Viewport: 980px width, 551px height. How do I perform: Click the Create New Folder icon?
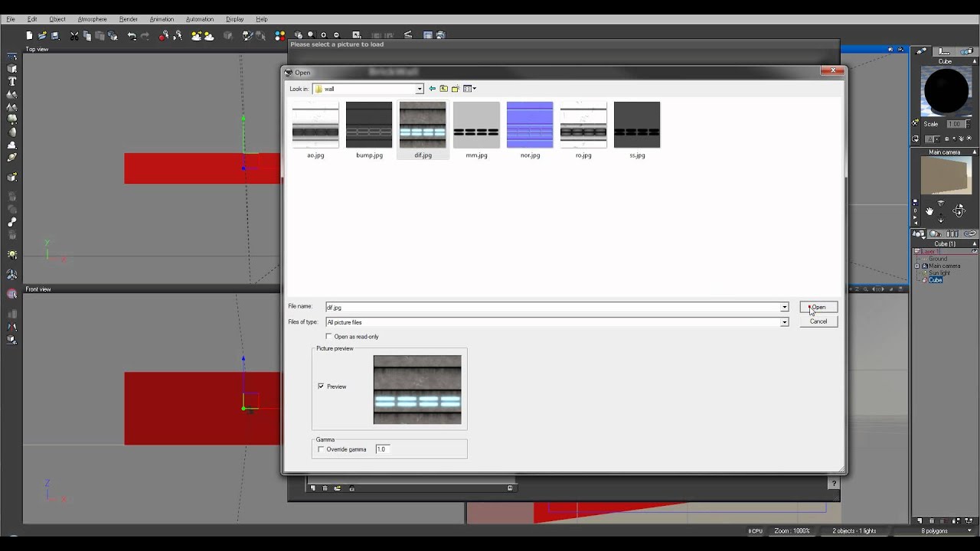coord(455,89)
